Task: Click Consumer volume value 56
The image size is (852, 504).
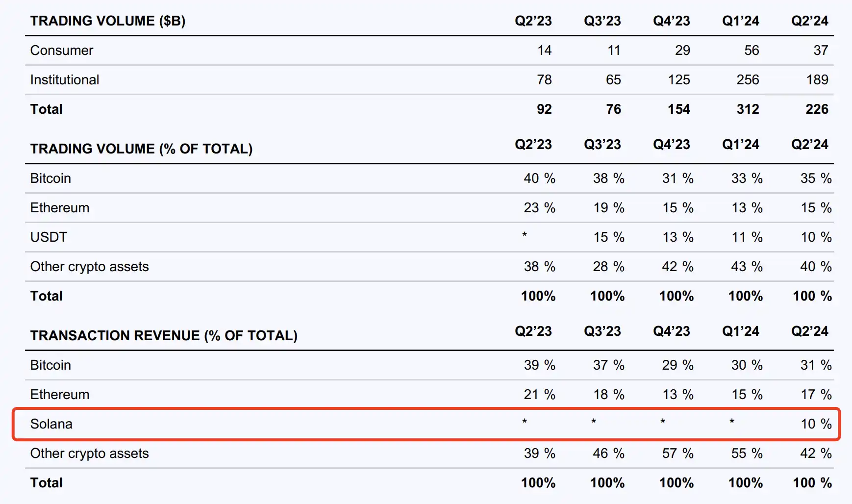Action: [751, 50]
